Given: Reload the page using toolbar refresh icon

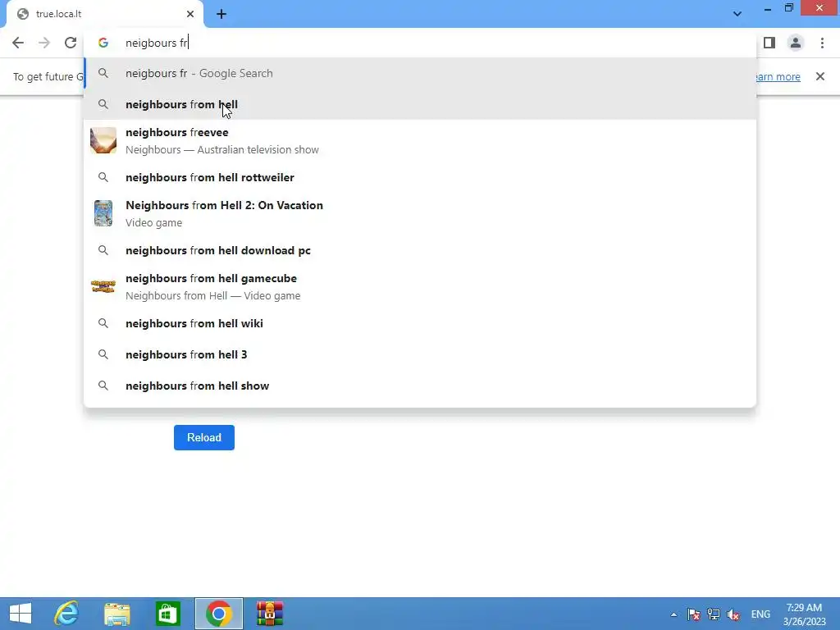Looking at the screenshot, I should click(x=71, y=43).
